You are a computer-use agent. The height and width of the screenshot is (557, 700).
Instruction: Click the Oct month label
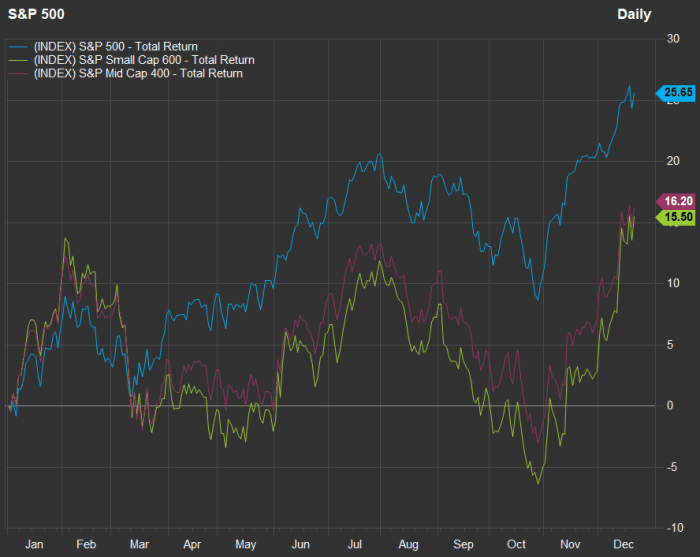(x=517, y=545)
